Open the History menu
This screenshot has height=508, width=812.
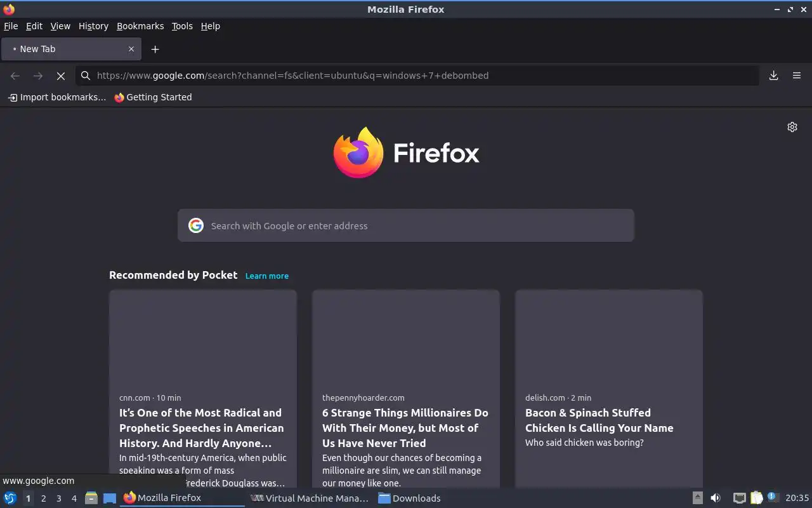tap(93, 26)
